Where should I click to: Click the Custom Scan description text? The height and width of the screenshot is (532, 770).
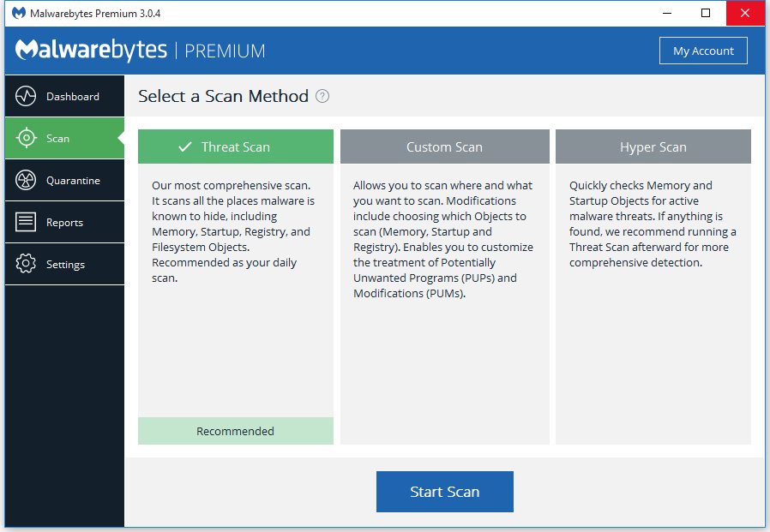pos(443,239)
